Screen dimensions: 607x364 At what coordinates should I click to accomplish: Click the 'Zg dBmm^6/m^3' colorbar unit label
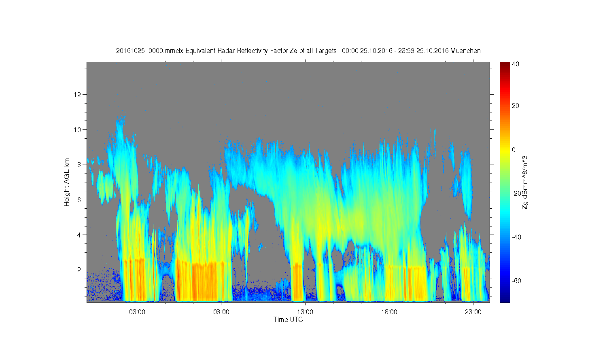pos(525,182)
